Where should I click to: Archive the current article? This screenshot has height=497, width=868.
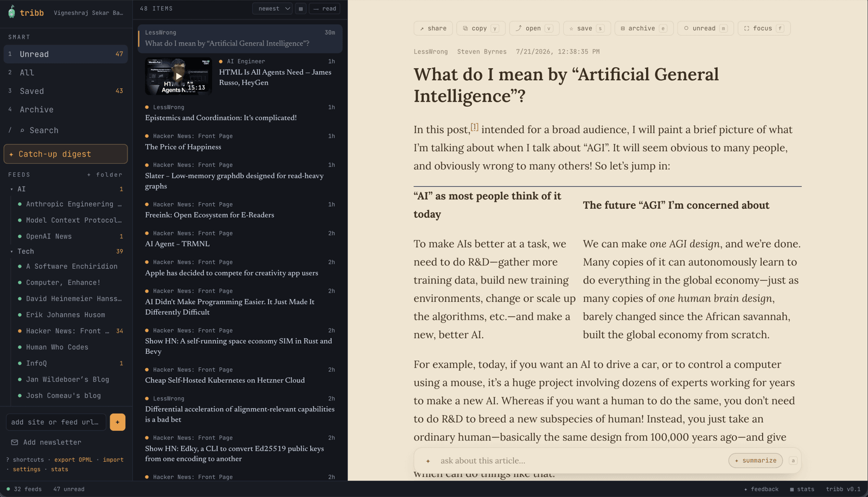click(x=644, y=28)
